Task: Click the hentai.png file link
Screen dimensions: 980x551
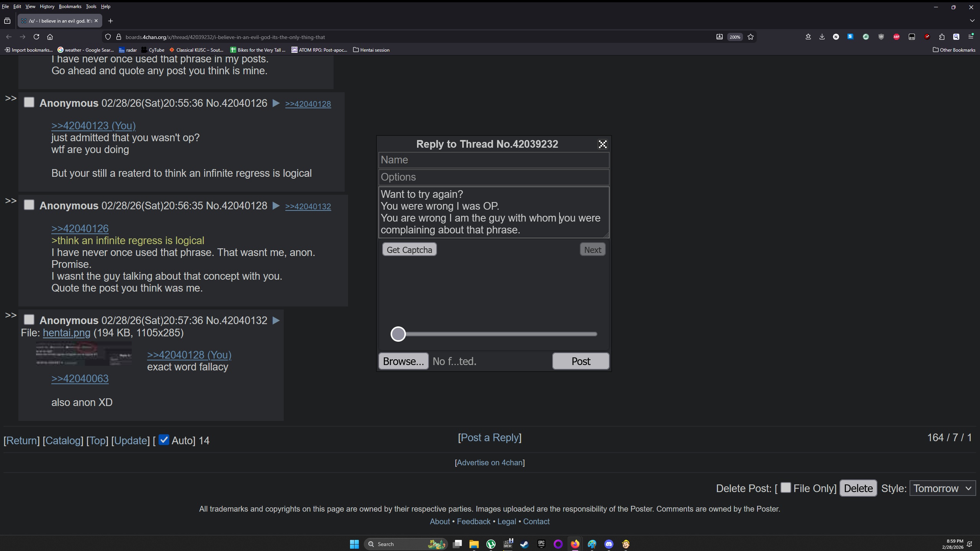Action: (67, 333)
